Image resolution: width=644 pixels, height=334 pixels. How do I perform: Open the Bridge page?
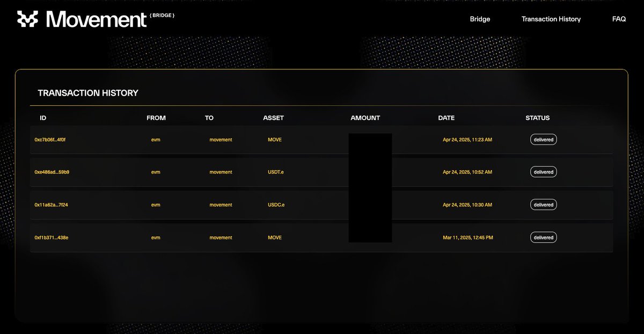480,19
